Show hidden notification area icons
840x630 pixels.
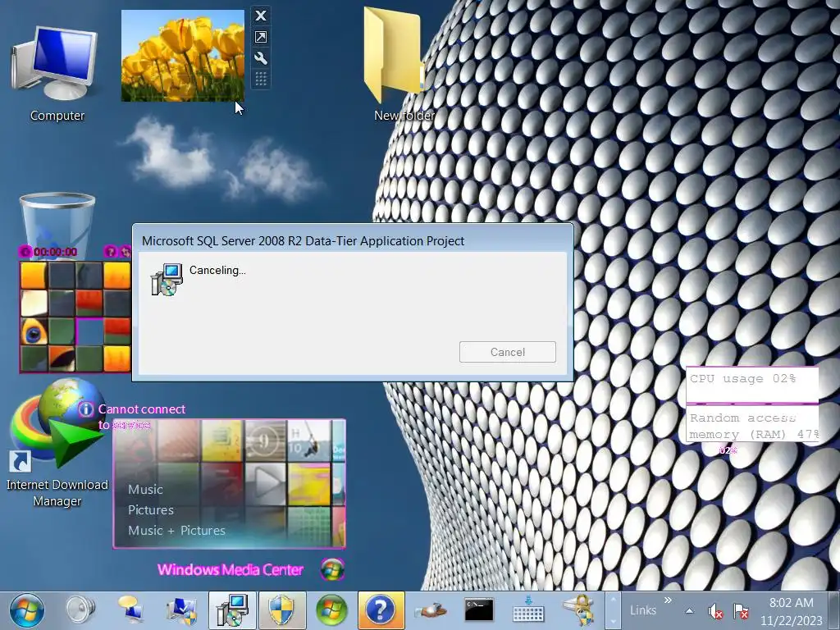coord(689,610)
